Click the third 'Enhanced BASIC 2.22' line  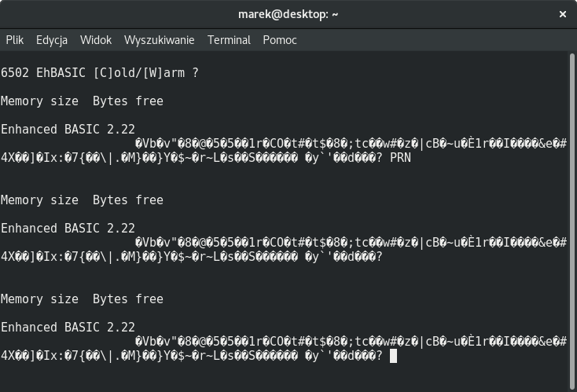pyautogui.click(x=68, y=328)
